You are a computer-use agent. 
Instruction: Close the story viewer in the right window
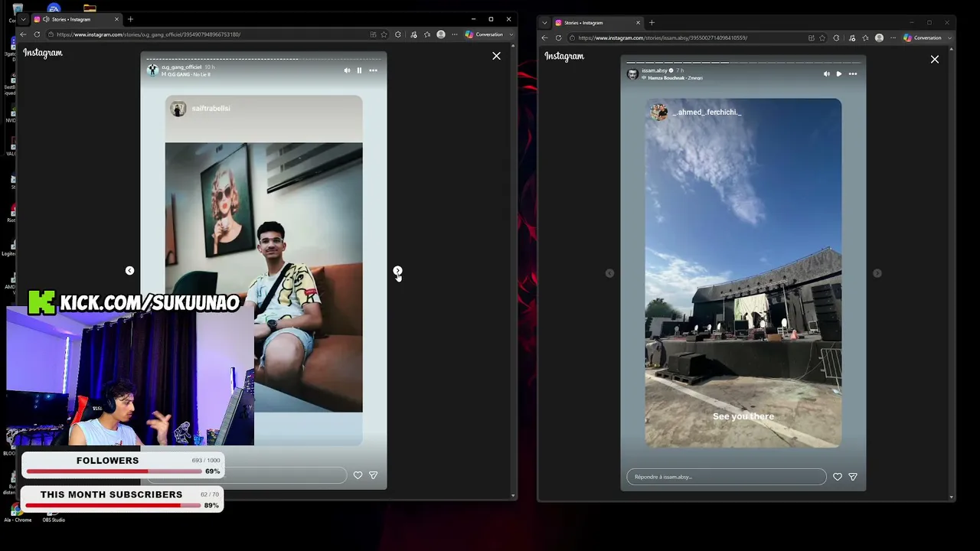pos(935,59)
